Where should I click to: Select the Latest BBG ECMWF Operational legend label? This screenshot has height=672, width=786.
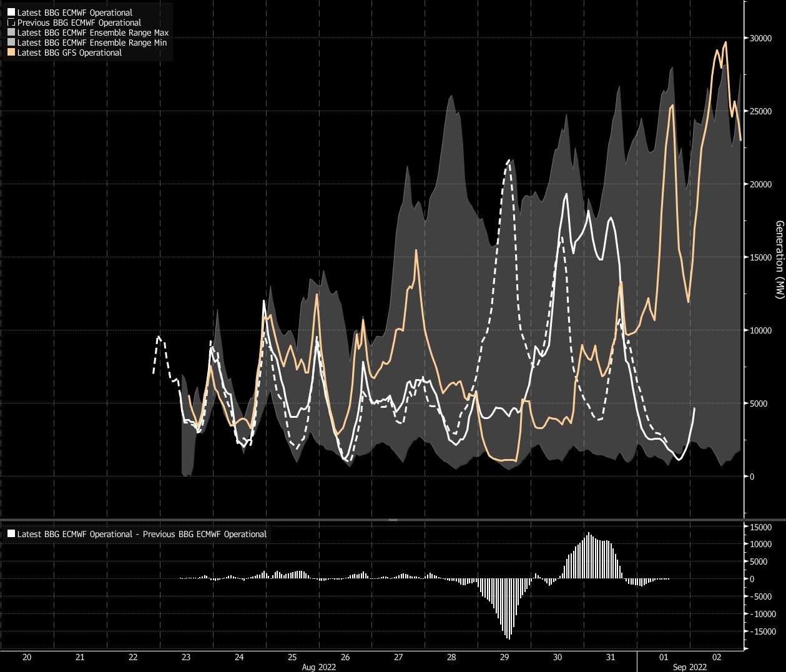(x=75, y=12)
